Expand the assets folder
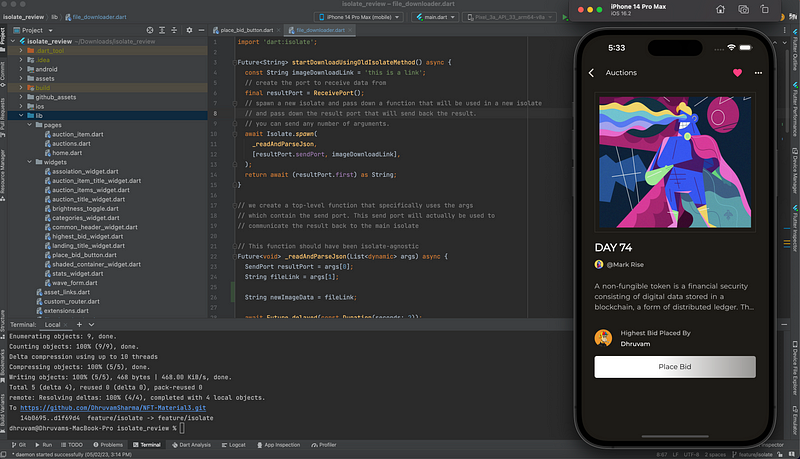Viewport: 800px width, 459px height. [21, 79]
